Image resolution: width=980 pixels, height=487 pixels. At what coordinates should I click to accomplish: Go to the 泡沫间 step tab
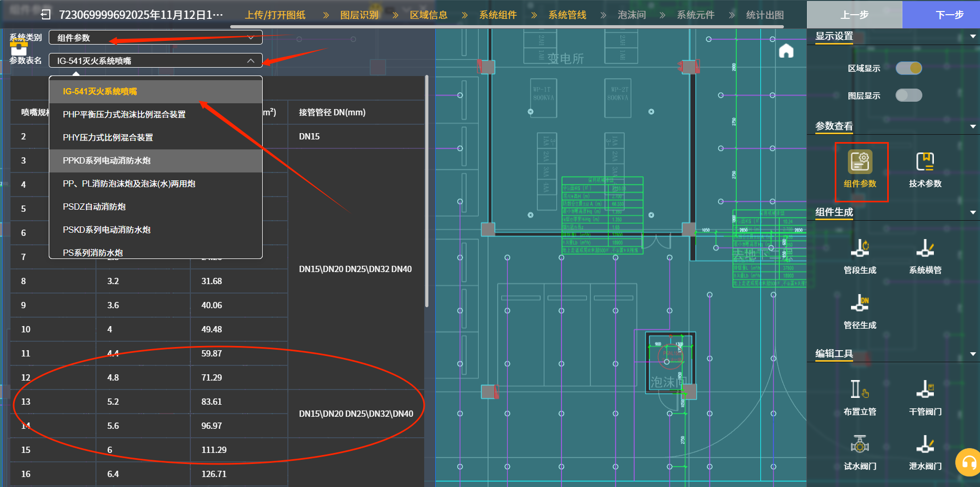point(631,15)
